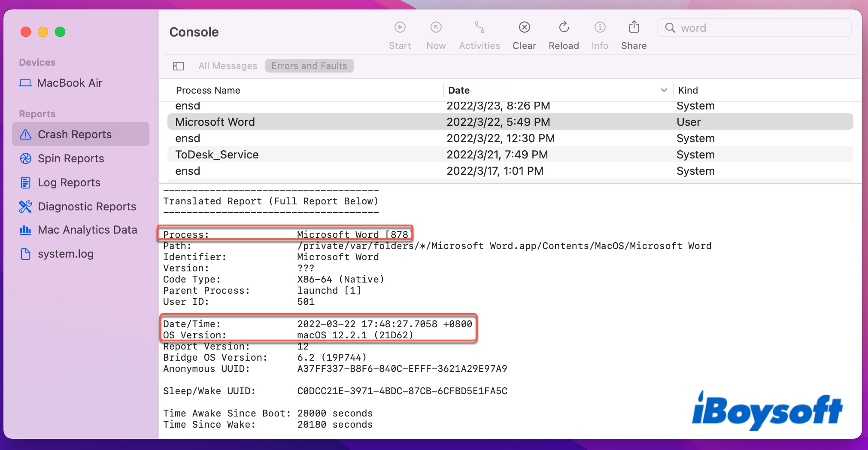
Task: Sort by Process Name column header
Action: pos(208,90)
